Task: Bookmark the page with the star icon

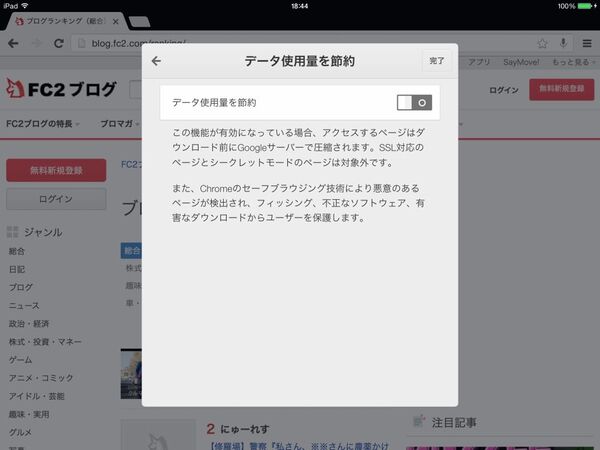Action: pyautogui.click(x=542, y=43)
